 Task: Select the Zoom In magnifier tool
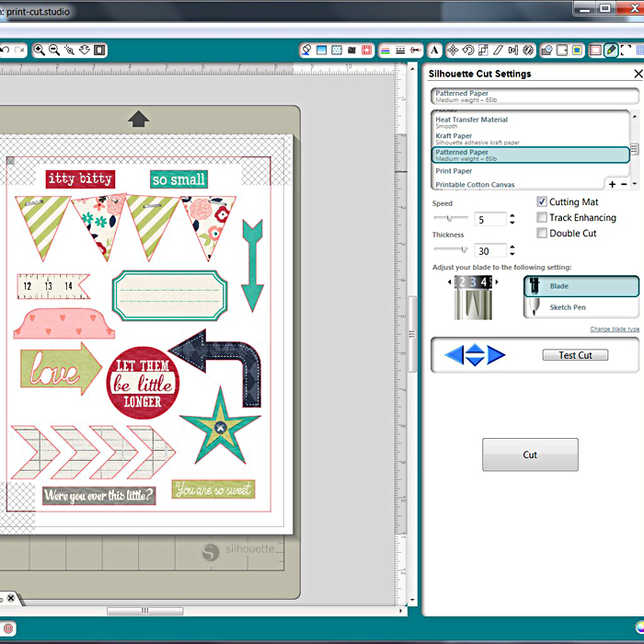40,50
